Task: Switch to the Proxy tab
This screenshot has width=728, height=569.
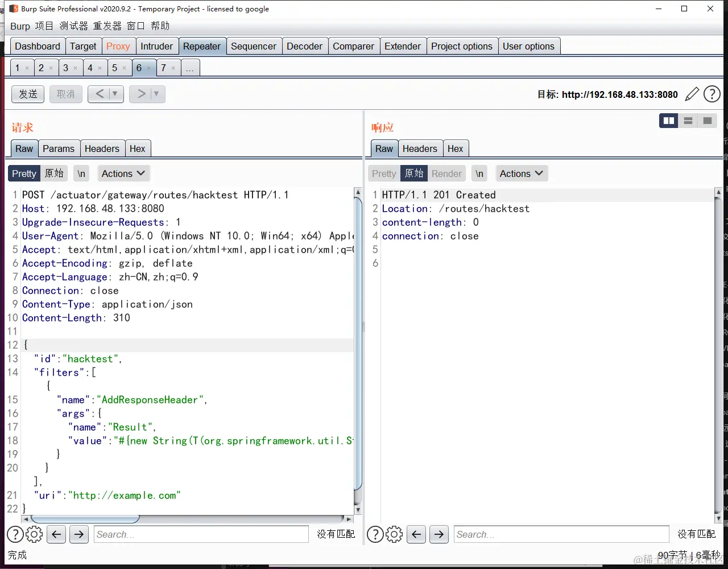Action: (118, 46)
